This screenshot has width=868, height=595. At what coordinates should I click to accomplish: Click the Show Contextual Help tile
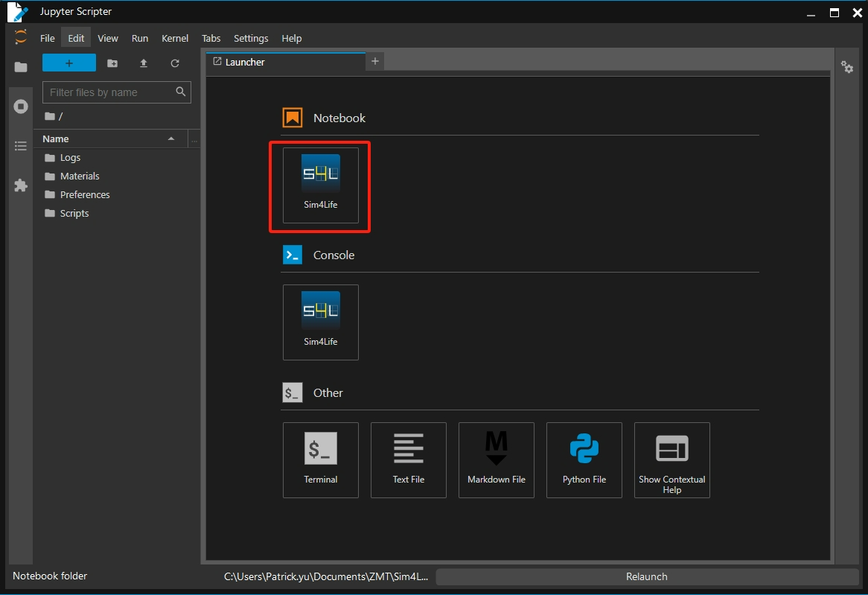671,459
